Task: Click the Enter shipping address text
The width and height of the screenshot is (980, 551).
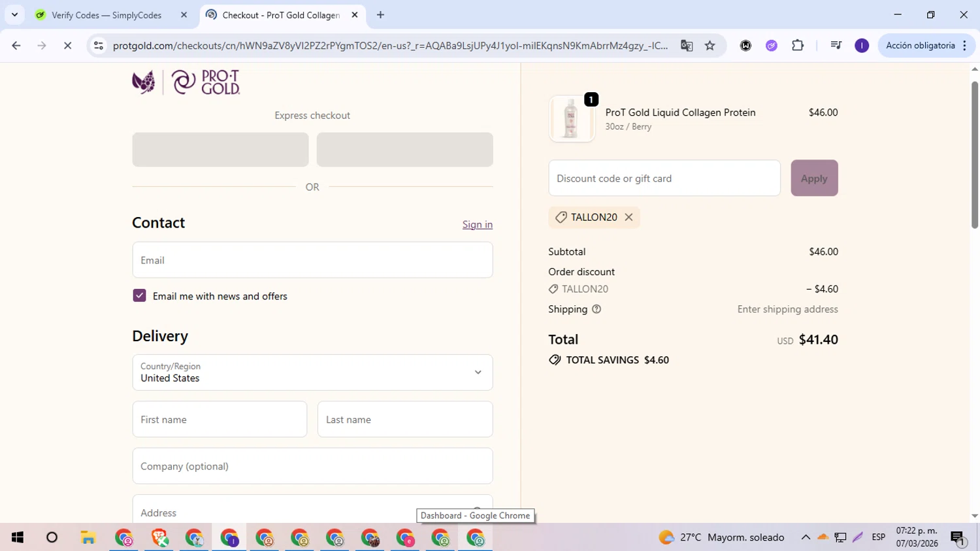Action: [788, 309]
